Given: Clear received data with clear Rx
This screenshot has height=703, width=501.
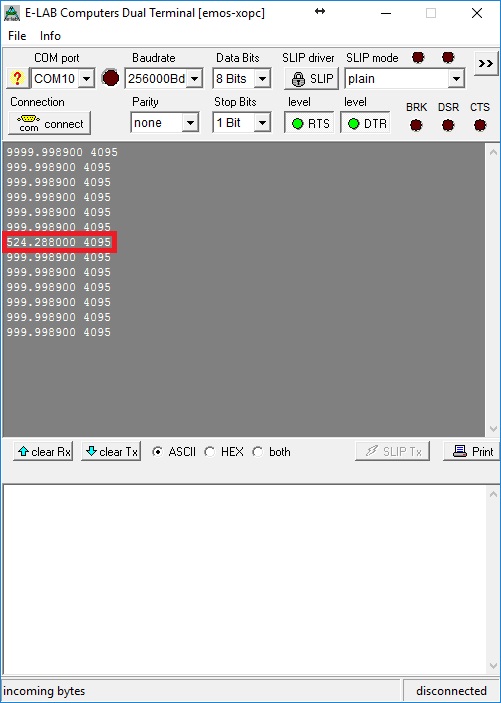Looking at the screenshot, I should tap(43, 451).
